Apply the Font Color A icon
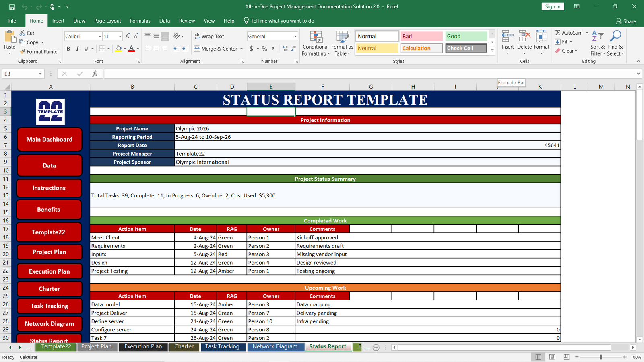 [132, 49]
